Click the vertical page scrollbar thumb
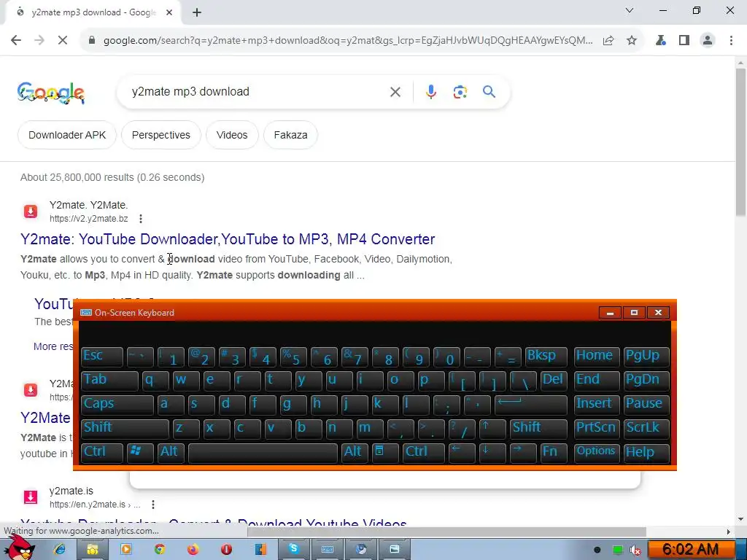The height and width of the screenshot is (560, 747). click(740, 143)
